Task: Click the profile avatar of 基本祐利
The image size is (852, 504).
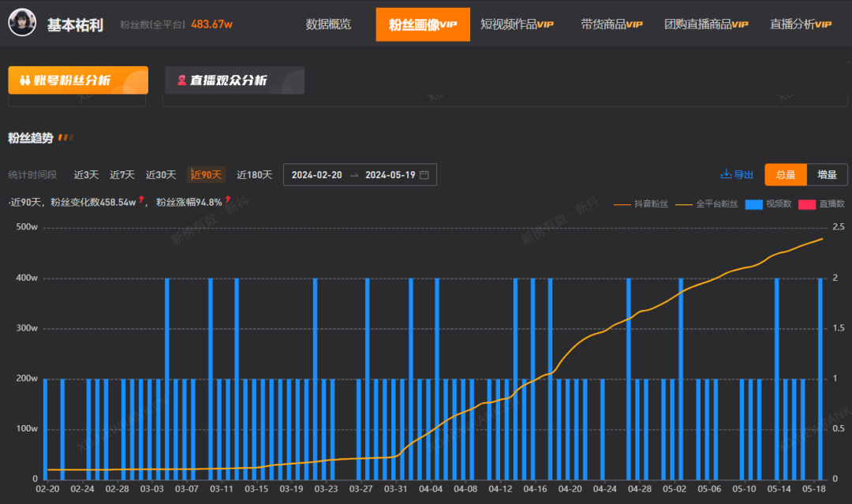Action: click(x=22, y=23)
